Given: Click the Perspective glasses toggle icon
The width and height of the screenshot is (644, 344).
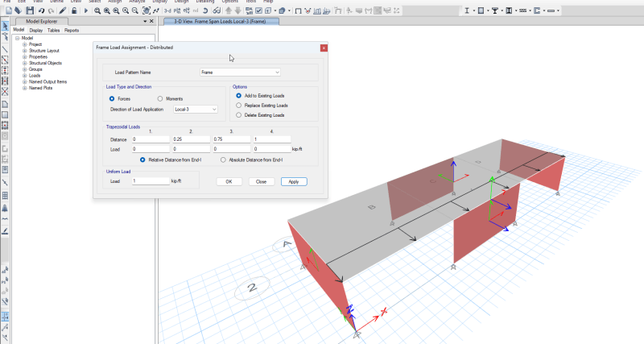Looking at the screenshot, I should (217, 10).
